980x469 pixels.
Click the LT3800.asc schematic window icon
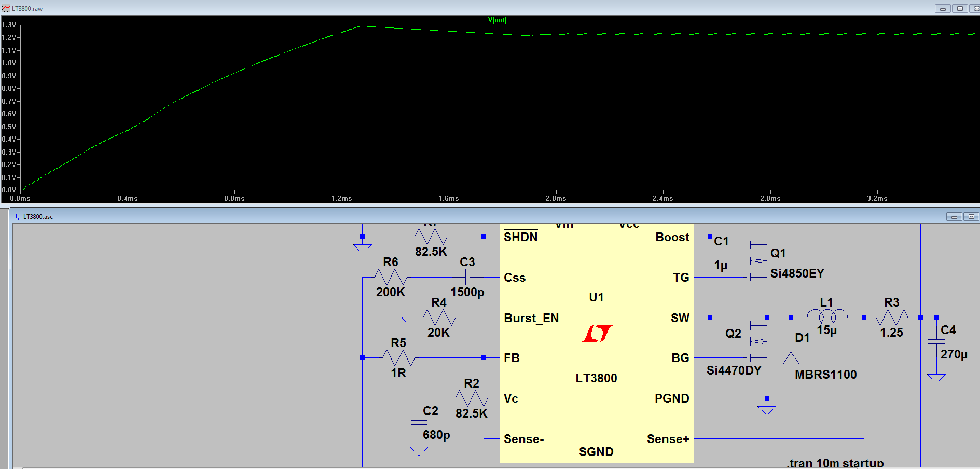[x=17, y=216]
